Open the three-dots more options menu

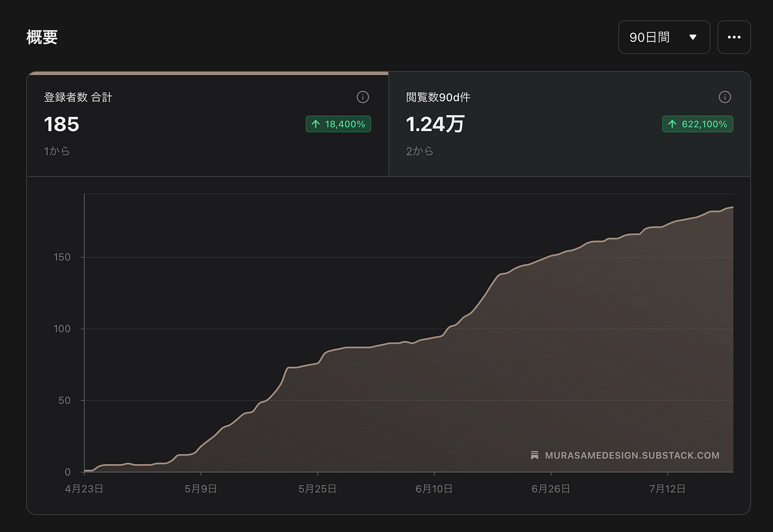[x=734, y=37]
